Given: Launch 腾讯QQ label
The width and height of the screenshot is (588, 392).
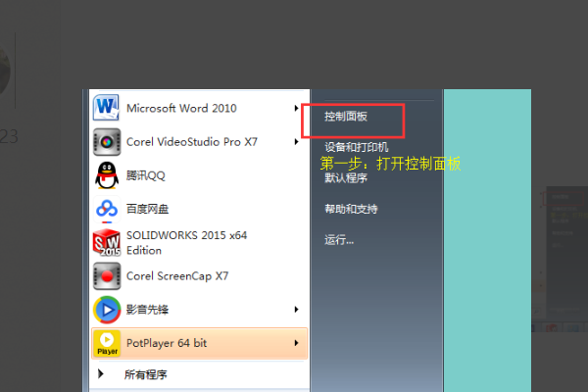Looking at the screenshot, I should [x=145, y=175].
